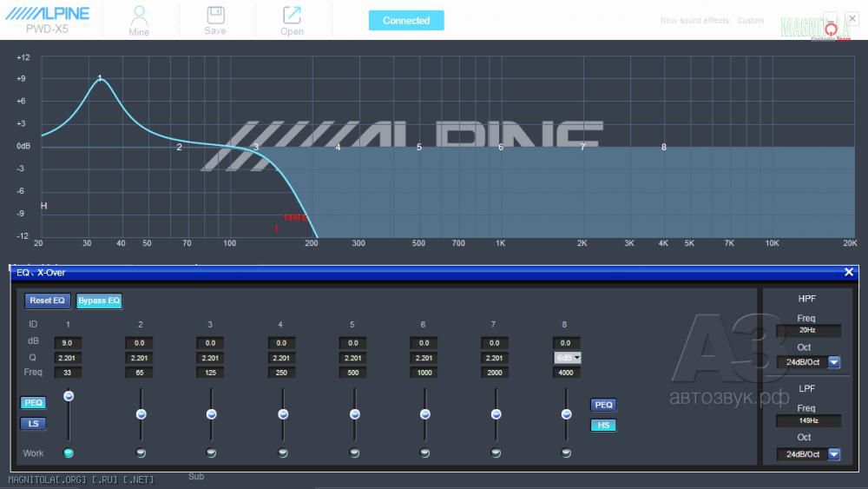Click band 1 Q field 2.201
This screenshot has height=489, width=868.
pos(68,358)
